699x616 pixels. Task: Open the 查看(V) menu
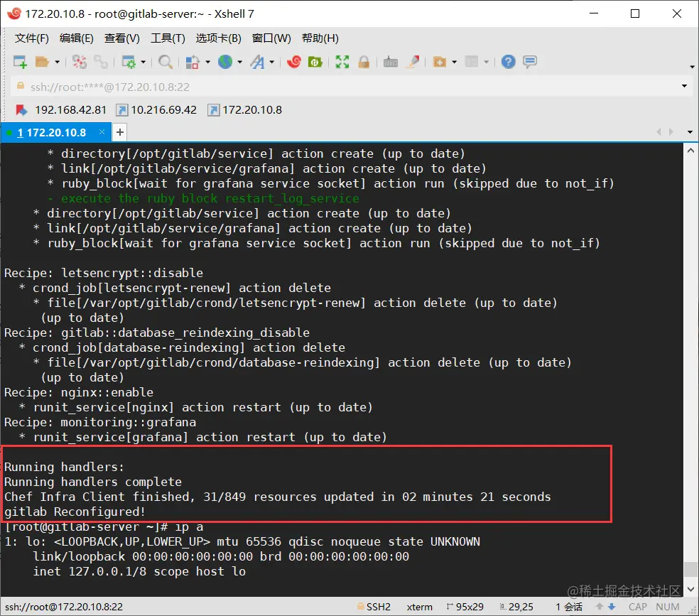click(x=121, y=38)
